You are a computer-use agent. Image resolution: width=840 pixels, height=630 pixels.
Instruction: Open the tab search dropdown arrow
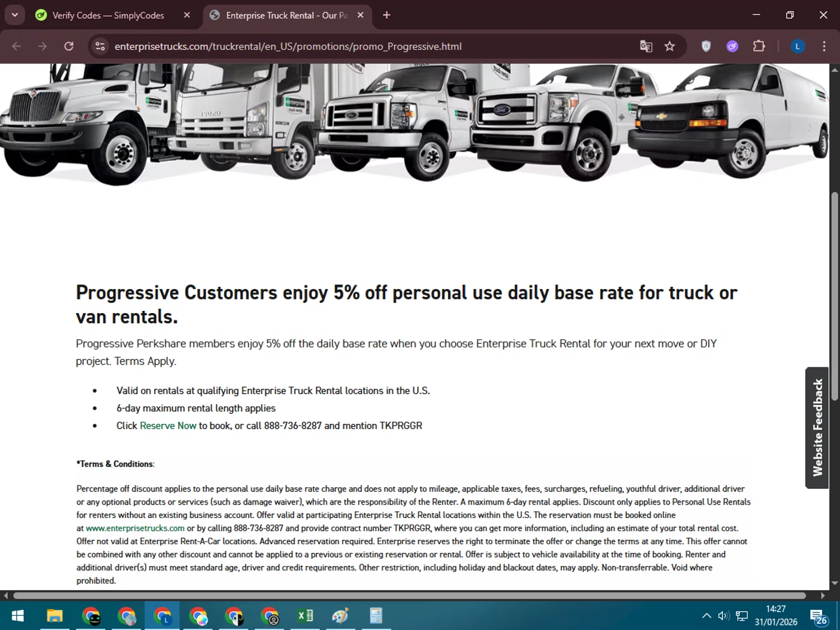point(15,15)
